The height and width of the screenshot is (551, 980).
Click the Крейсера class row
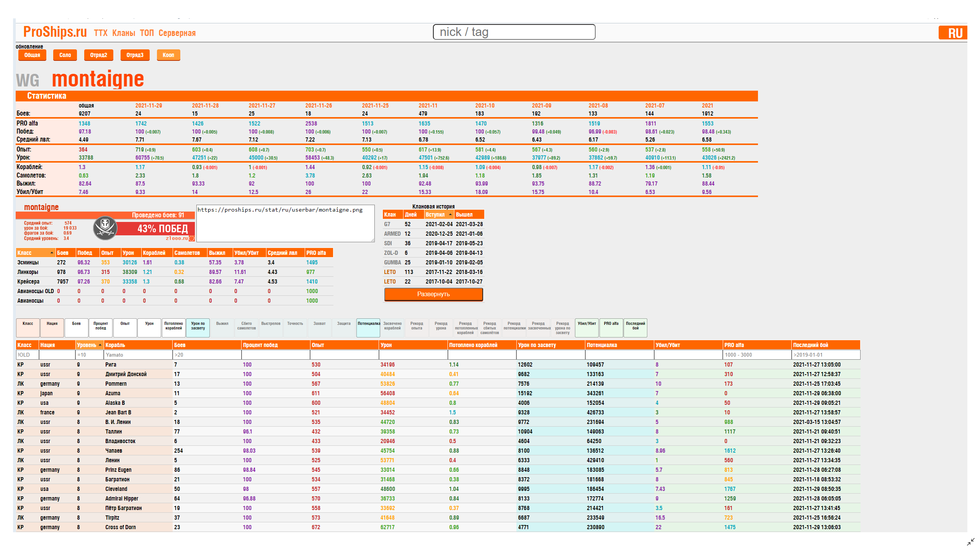click(175, 282)
